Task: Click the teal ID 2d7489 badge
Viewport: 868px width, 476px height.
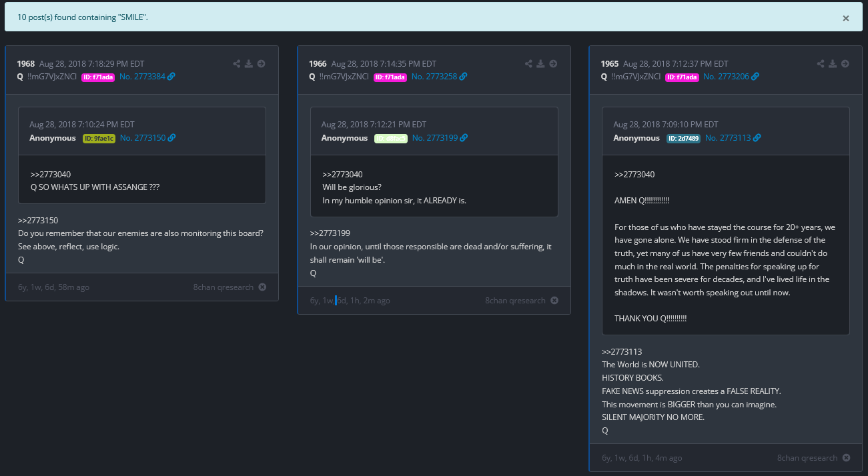Action: [683, 138]
